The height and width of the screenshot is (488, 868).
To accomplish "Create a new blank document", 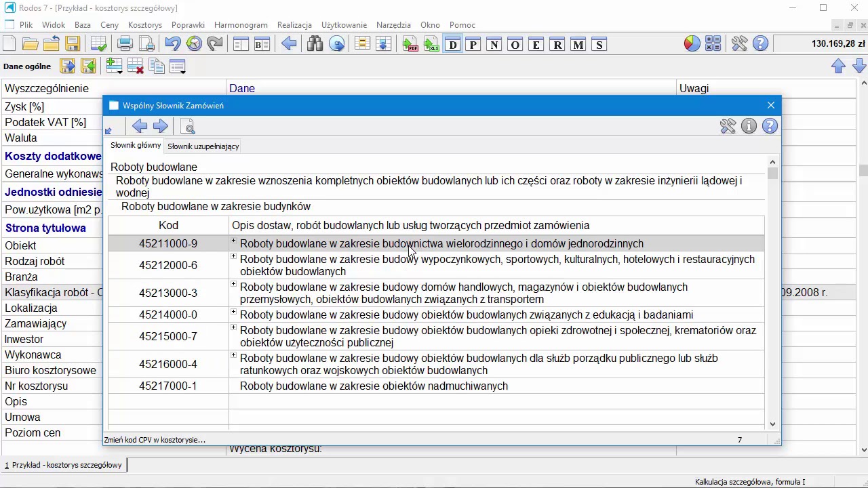I will tap(9, 45).
